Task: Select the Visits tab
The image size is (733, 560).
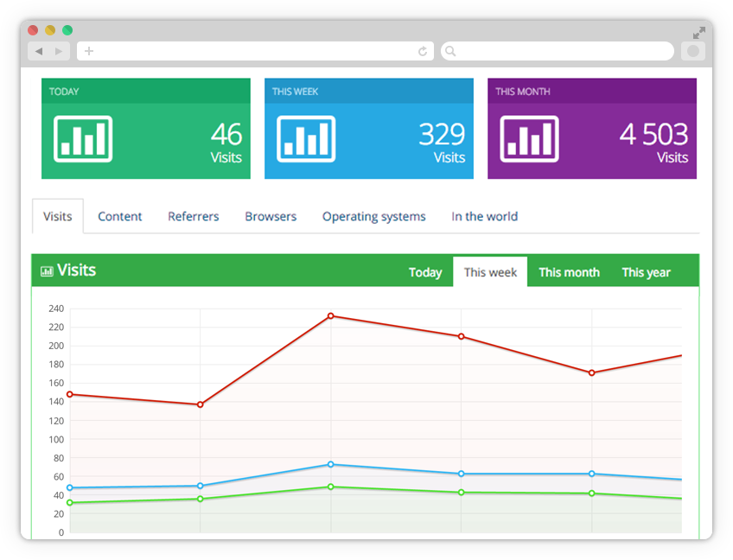Action: 58,216
